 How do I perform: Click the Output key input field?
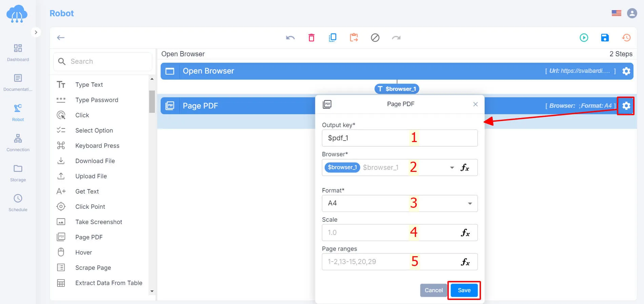click(400, 138)
